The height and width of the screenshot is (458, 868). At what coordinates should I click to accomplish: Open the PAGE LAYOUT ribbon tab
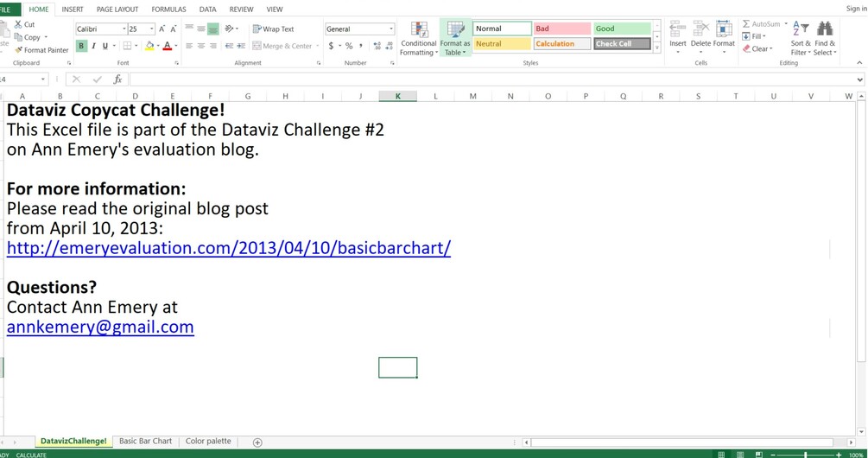(117, 10)
